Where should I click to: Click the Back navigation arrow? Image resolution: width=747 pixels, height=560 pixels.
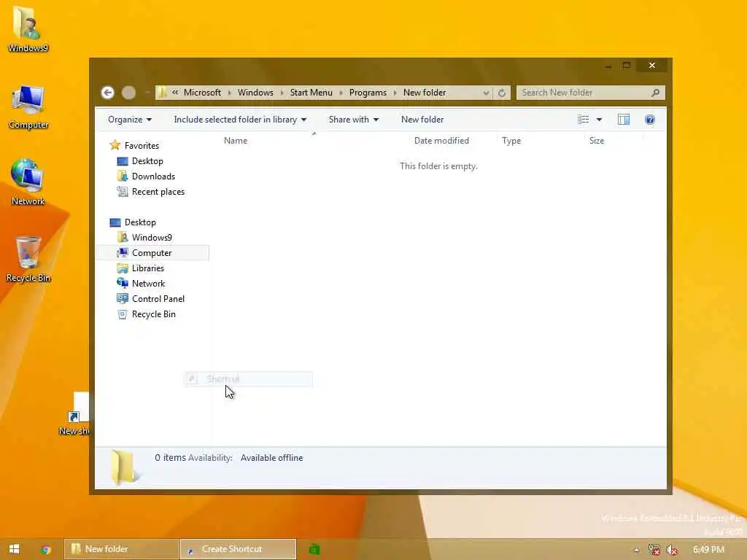(x=108, y=93)
